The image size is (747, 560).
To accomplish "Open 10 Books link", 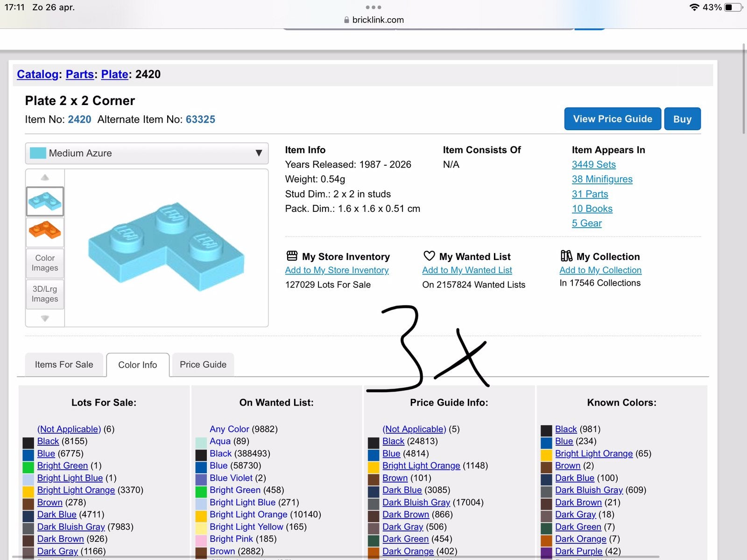I will tap(592, 209).
